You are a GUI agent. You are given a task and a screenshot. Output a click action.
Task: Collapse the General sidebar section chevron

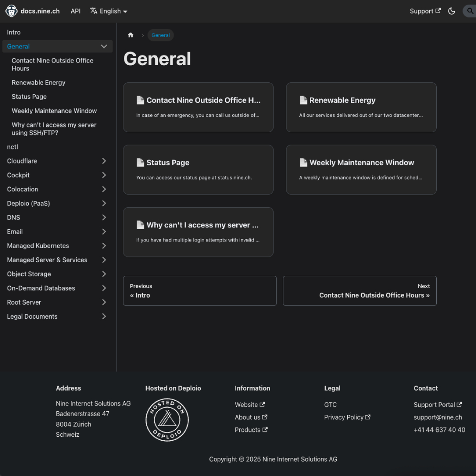click(104, 46)
